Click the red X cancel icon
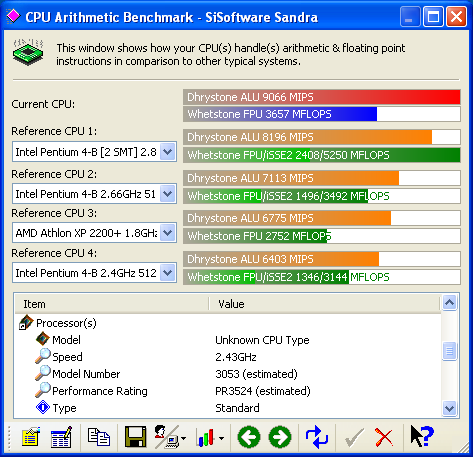 [384, 437]
